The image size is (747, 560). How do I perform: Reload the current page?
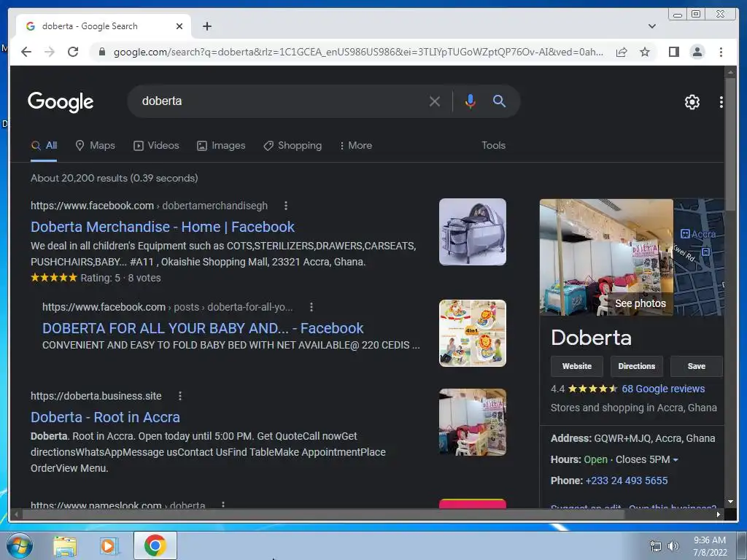pos(73,52)
